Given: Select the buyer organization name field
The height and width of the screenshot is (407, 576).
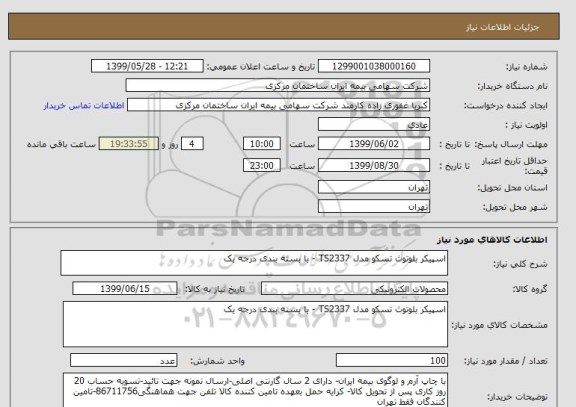Looking at the screenshot, I should (x=277, y=86).
